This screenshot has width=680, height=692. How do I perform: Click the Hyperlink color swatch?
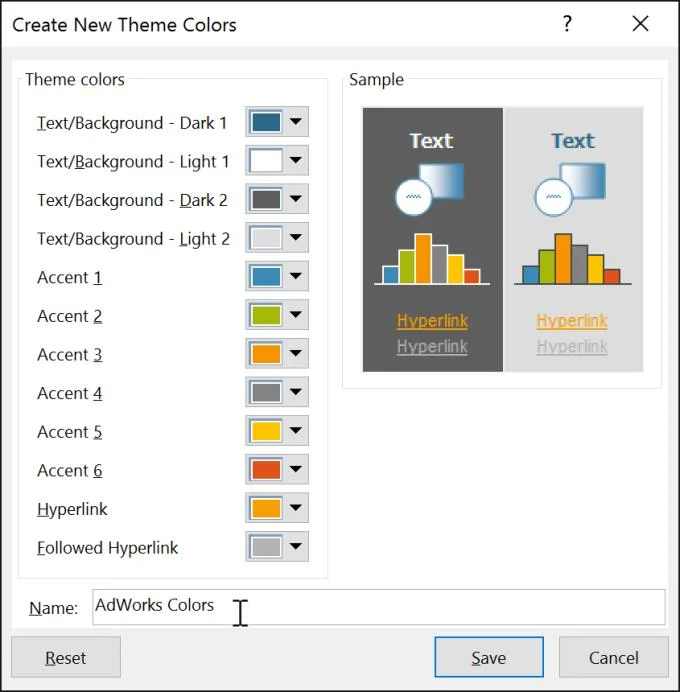266,508
